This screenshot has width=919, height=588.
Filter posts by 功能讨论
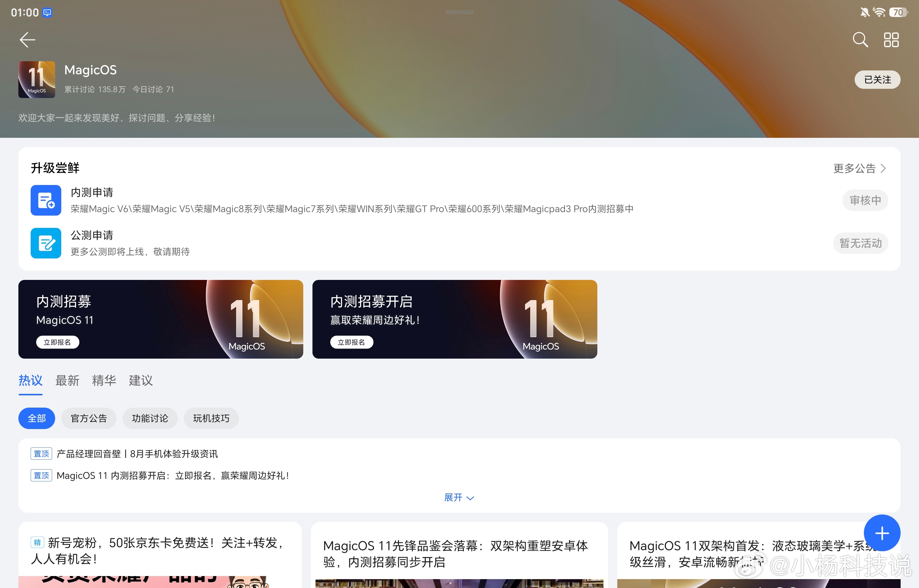coord(150,418)
